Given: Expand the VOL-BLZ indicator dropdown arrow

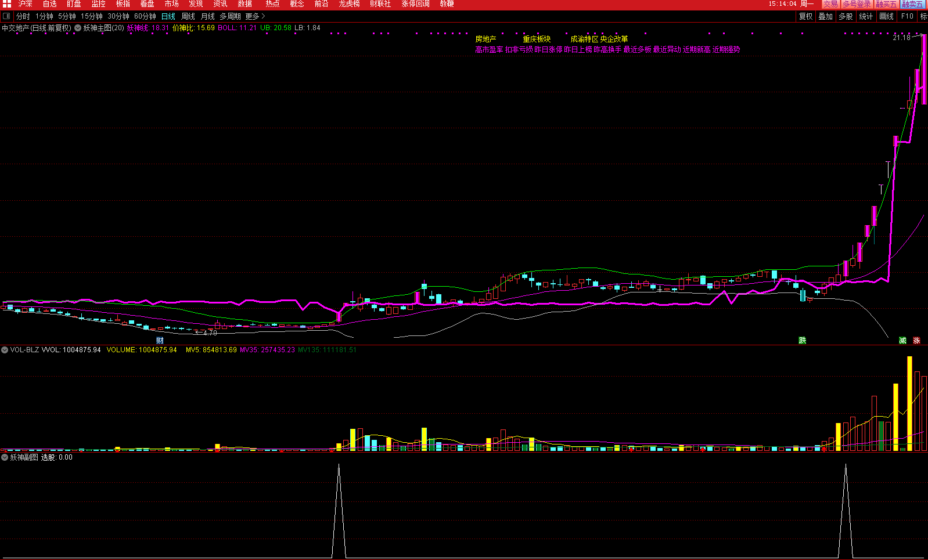Looking at the screenshot, I should [5, 350].
